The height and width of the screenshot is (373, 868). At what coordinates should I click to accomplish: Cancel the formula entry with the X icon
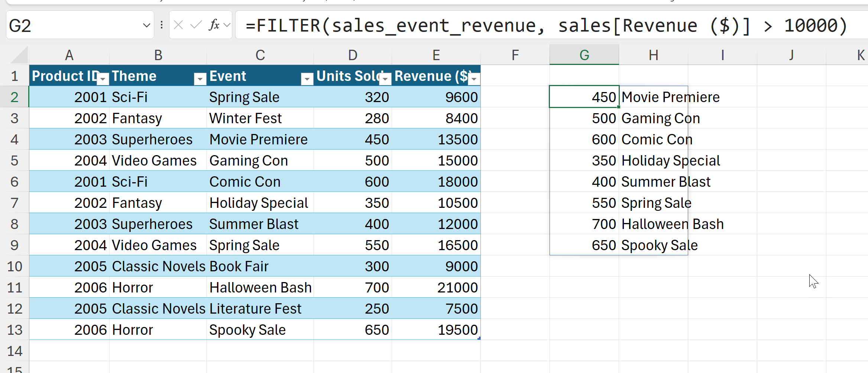(x=178, y=25)
